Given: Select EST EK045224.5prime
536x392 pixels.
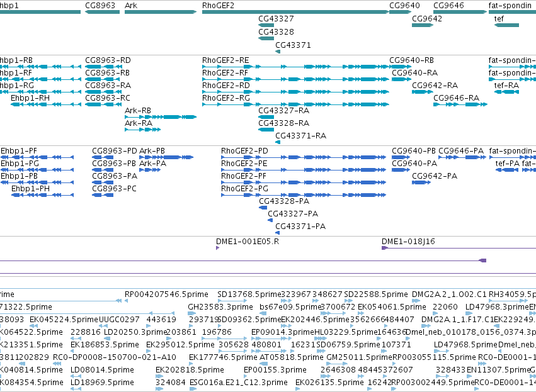Looking at the screenshot, I should (64, 320).
